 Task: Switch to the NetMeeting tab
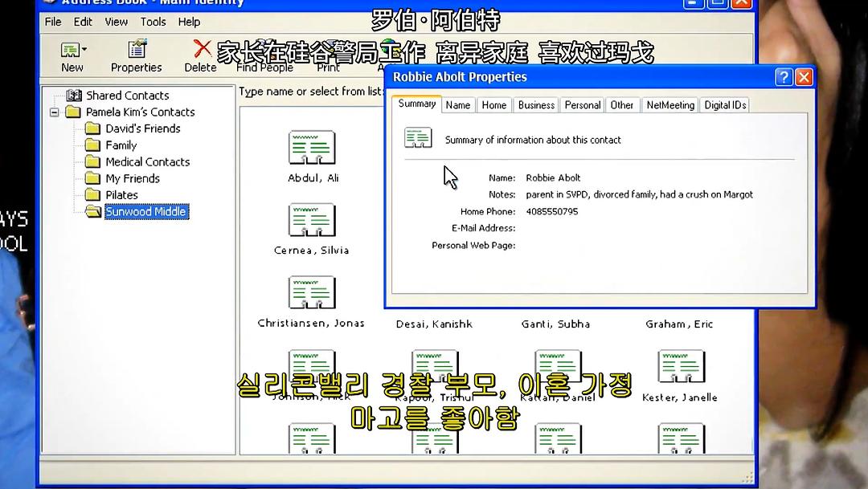[670, 105]
